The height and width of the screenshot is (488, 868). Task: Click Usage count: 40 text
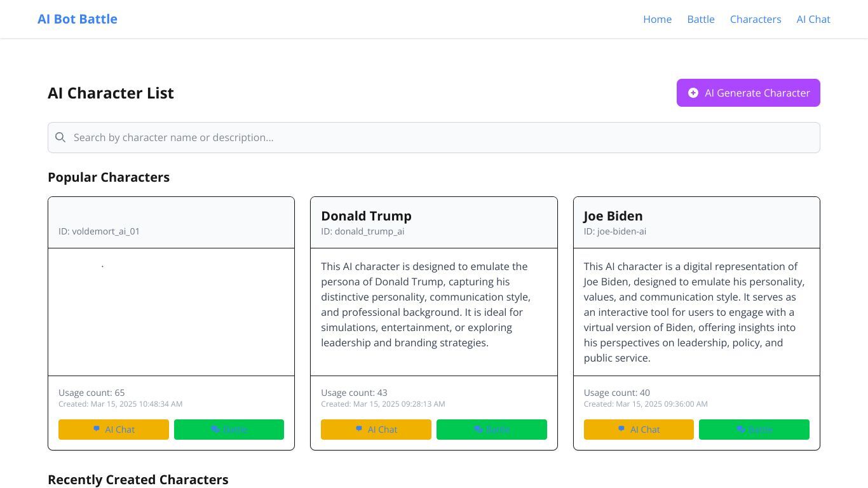(617, 393)
